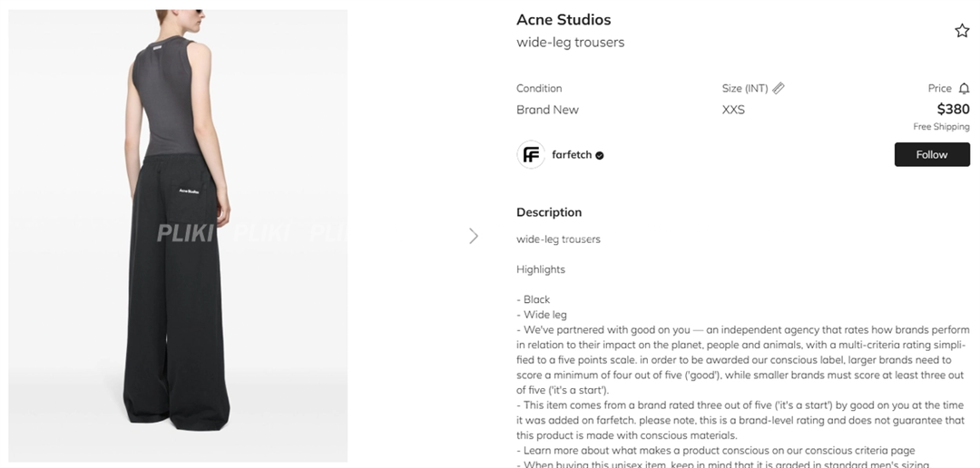Follow the farfetch seller
980x468 pixels.
931,154
